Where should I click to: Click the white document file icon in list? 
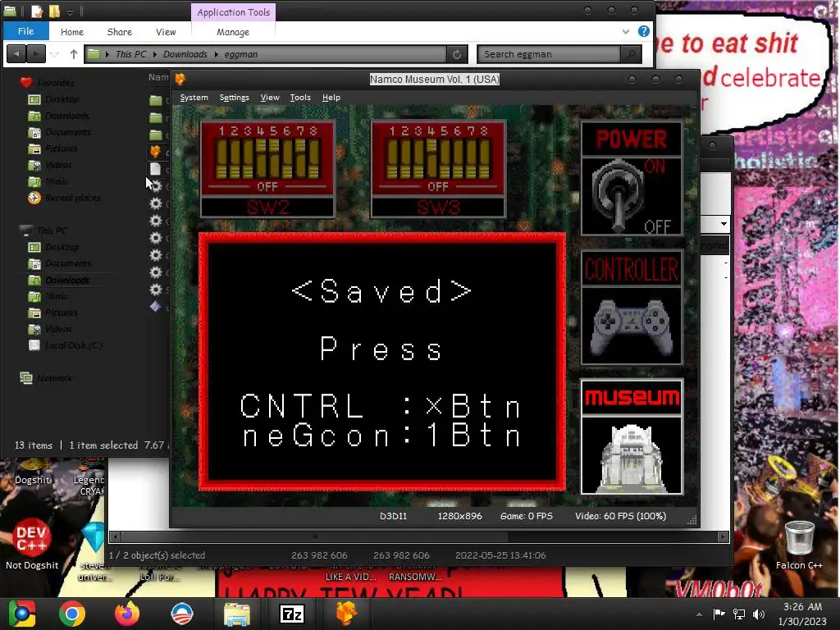(155, 169)
